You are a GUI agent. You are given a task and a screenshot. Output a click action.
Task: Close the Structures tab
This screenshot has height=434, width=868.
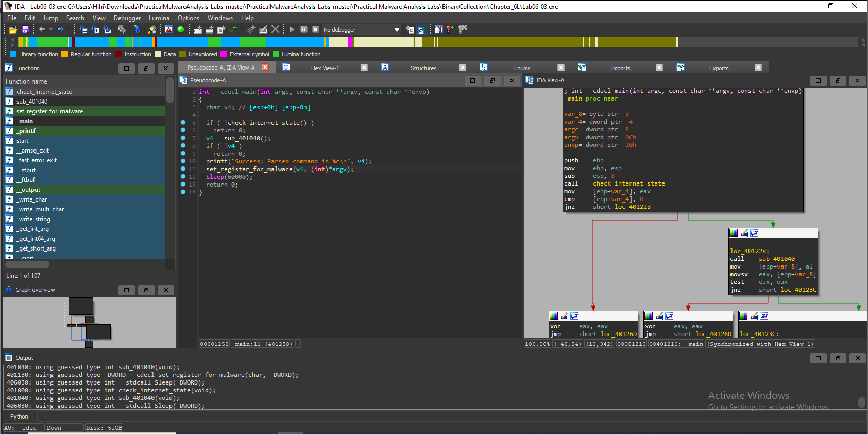pyautogui.click(x=463, y=68)
